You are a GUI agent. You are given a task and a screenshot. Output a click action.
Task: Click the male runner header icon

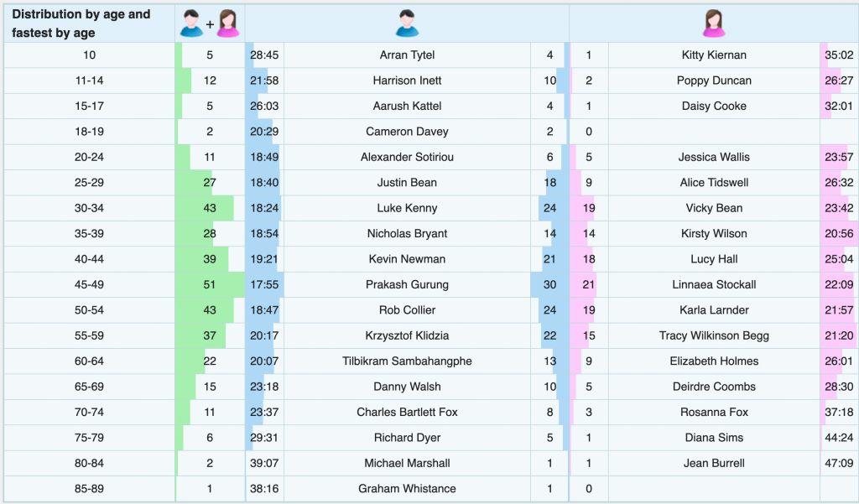(407, 23)
